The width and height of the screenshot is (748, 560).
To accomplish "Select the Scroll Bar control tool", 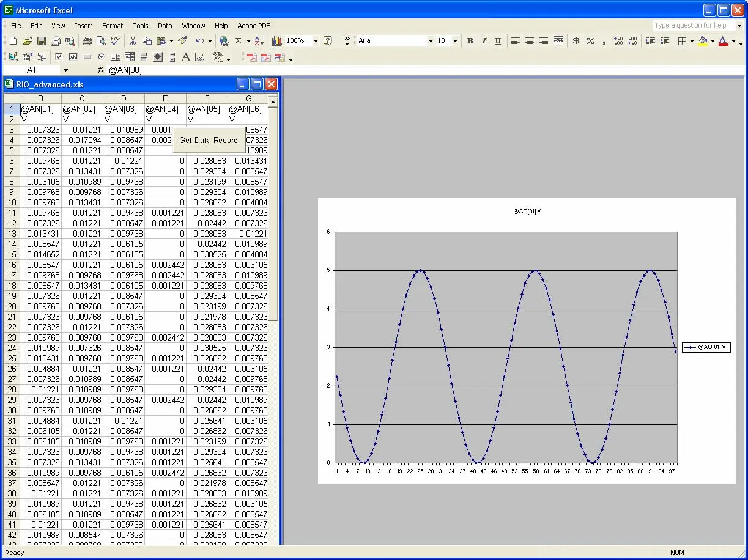I will click(x=172, y=57).
